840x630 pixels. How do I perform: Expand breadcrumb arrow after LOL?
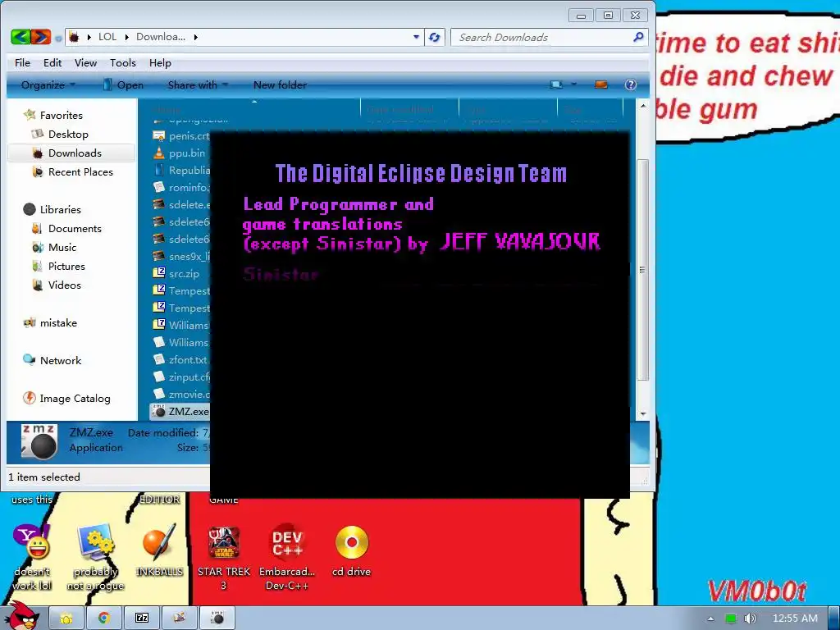tap(127, 37)
